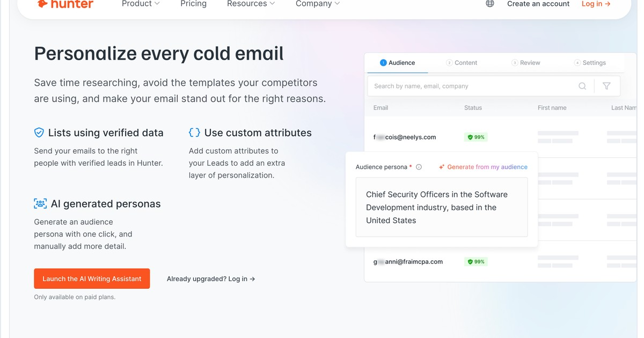Click the email ending cois@neelys.com
Viewport: 644px width, 338px height.
405,137
